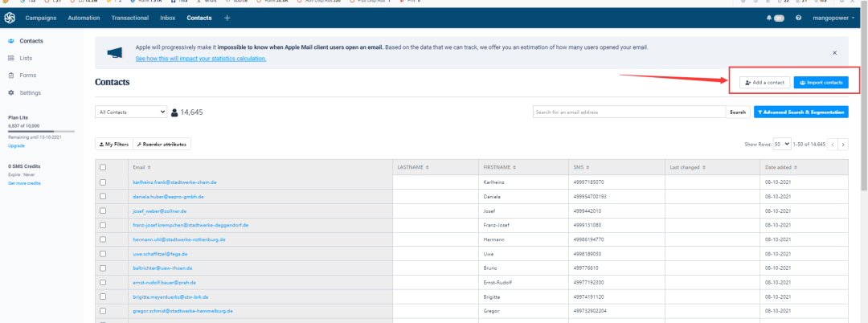
Task: Check the ernst-rudolf.bauer row checkbox
Action: 103,282
